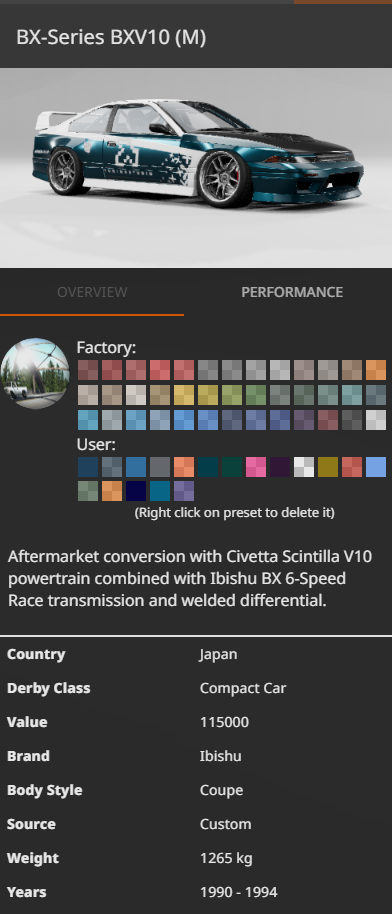
Task: Click the round environment preview ball
Action: tap(35, 373)
